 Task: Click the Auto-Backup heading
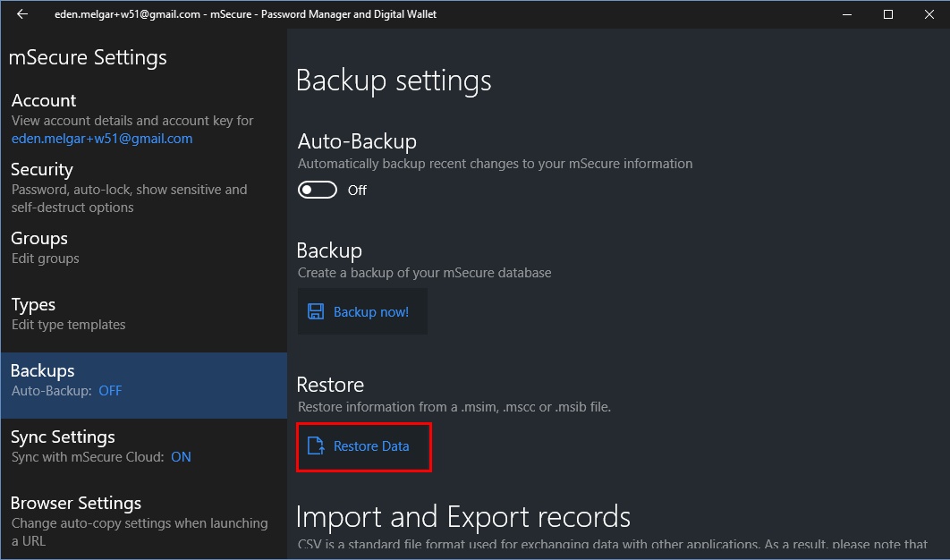click(357, 141)
